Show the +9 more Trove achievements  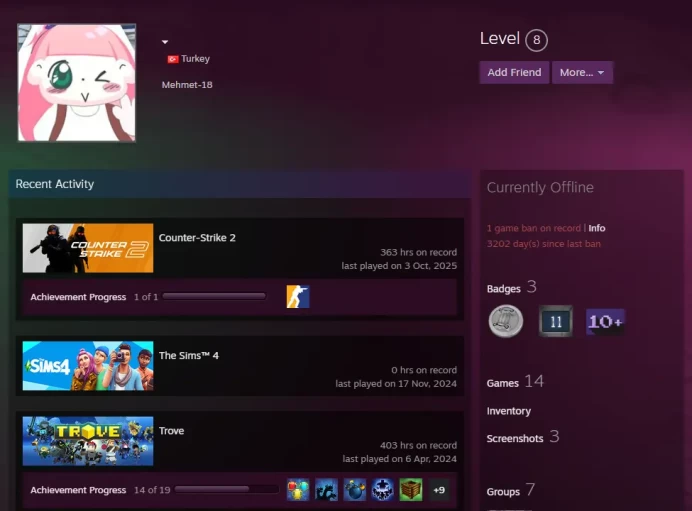pyautogui.click(x=439, y=490)
